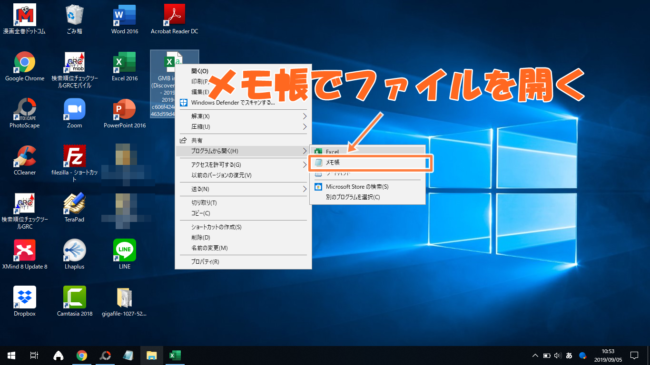Open the gigafile-1027 folder on desktop

tap(124, 302)
